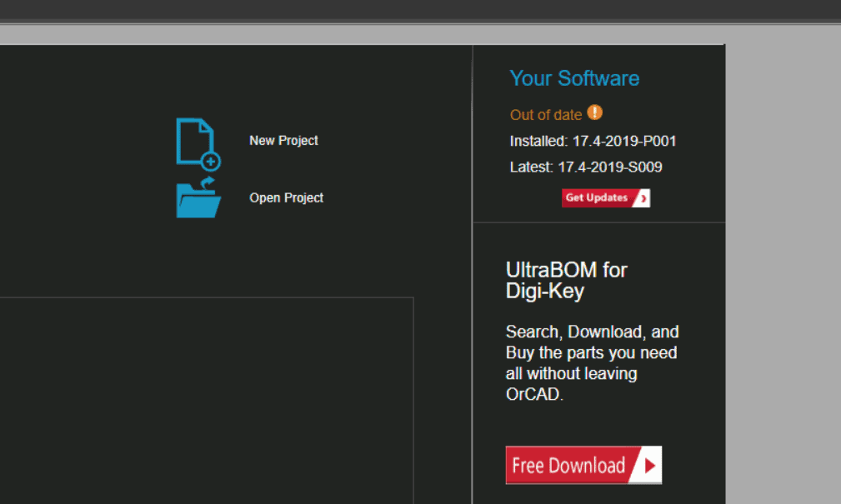Click the New Project document icon
This screenshot has width=841, height=504.
pos(198,143)
